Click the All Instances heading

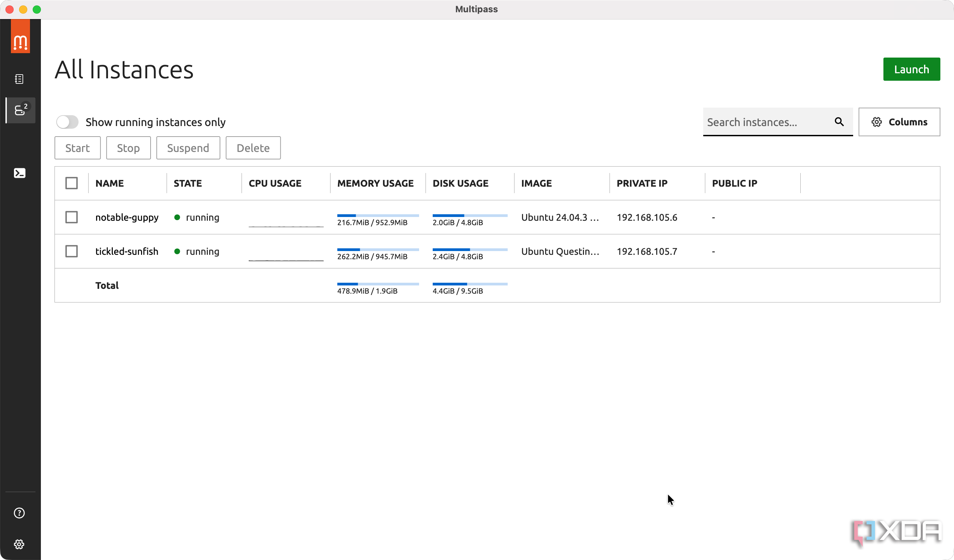pos(124,69)
